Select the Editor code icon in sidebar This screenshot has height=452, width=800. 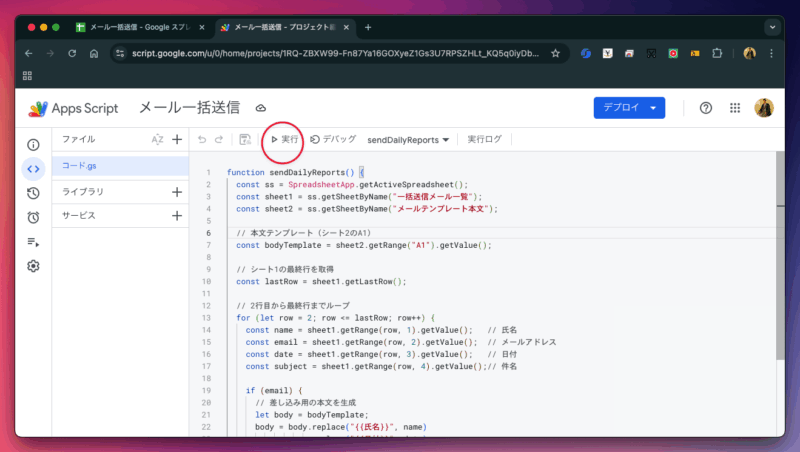(33, 169)
